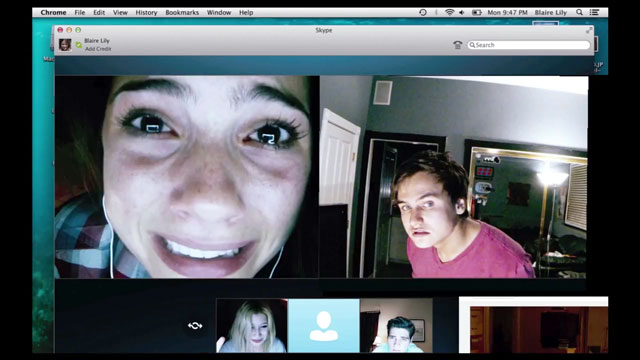Select the blonde woman's video thumbnail

coord(252,326)
